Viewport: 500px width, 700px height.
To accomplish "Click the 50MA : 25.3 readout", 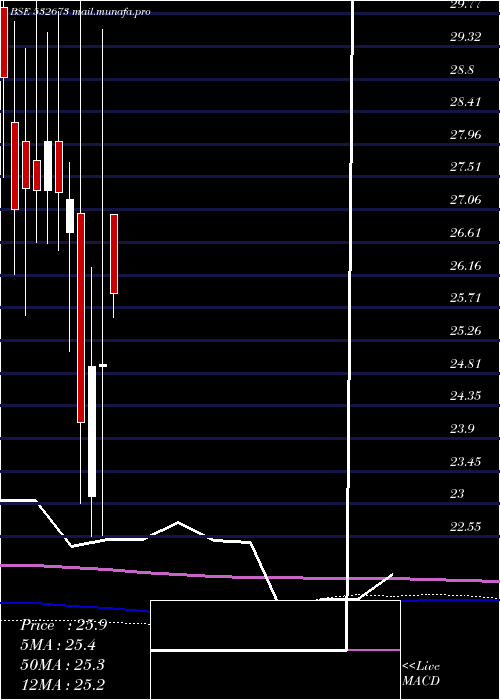I will [x=62, y=665].
